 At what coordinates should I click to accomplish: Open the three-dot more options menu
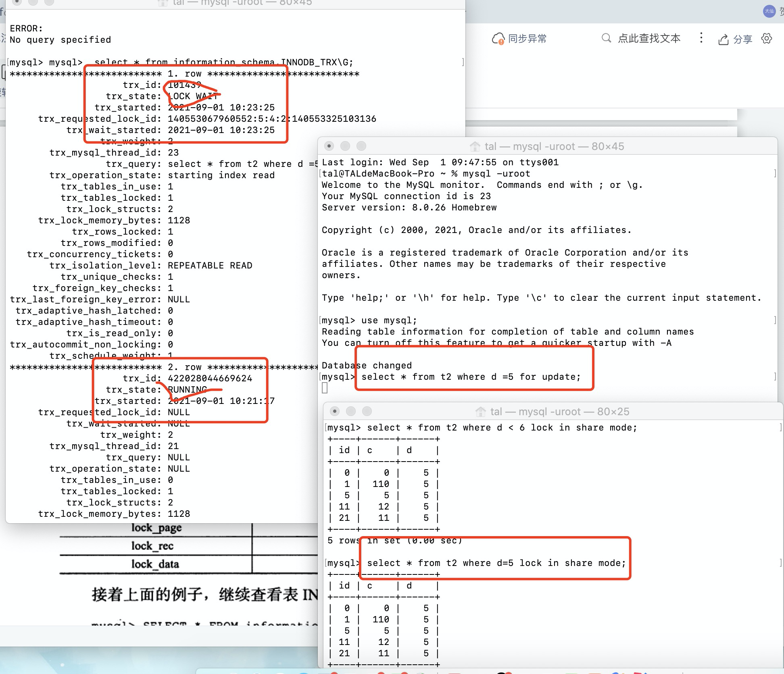[x=701, y=38]
